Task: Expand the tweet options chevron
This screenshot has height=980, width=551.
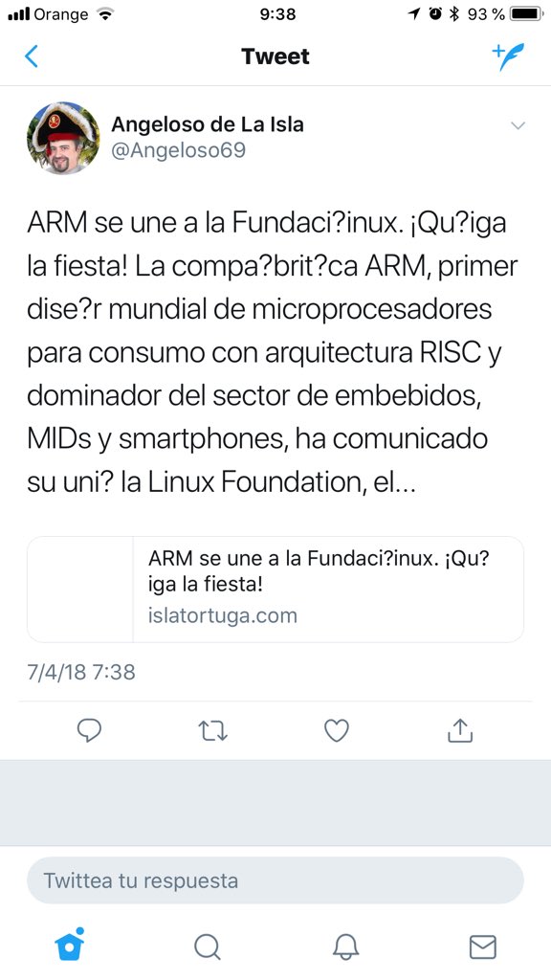Action: pos(518,125)
